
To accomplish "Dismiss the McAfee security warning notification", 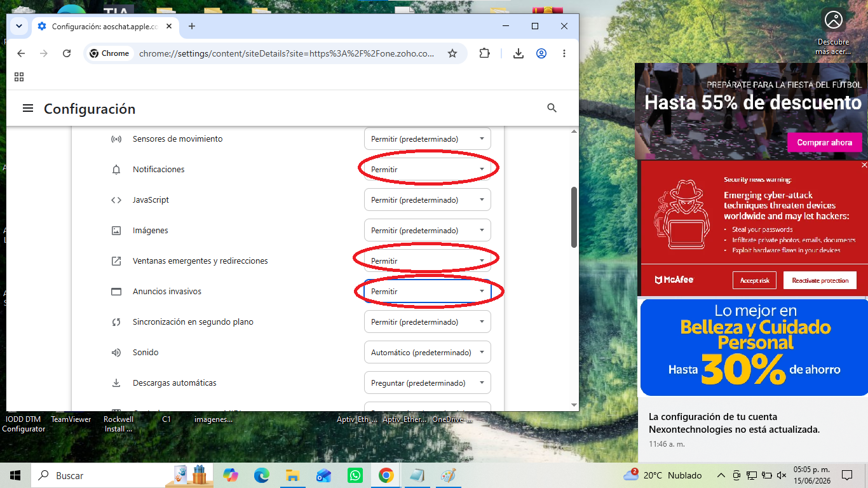I will 864,165.
